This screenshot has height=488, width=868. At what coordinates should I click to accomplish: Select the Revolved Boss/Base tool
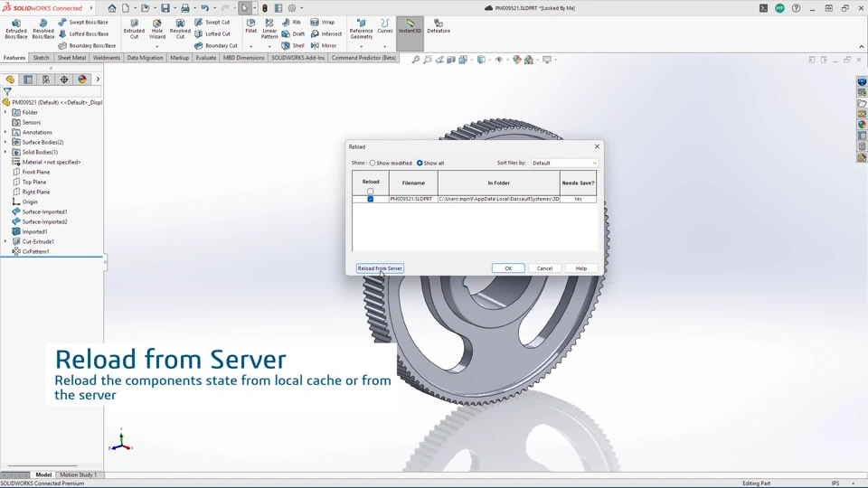tap(43, 29)
